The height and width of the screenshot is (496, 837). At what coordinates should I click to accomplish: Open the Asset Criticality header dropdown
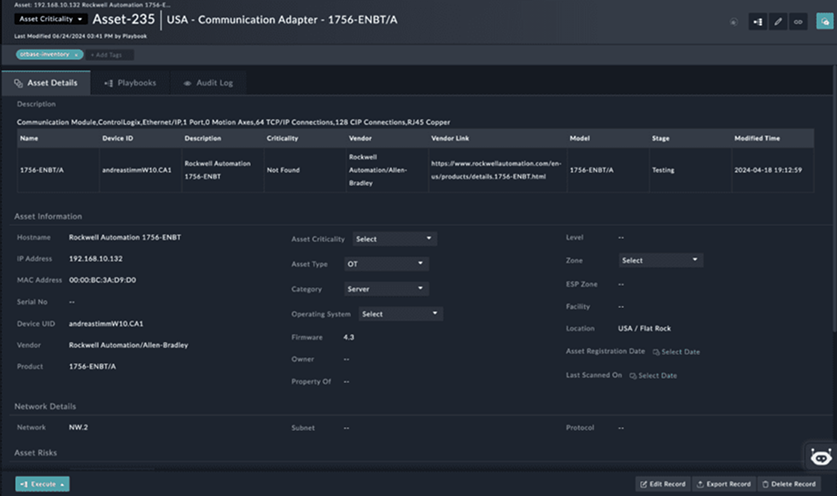[x=50, y=19]
